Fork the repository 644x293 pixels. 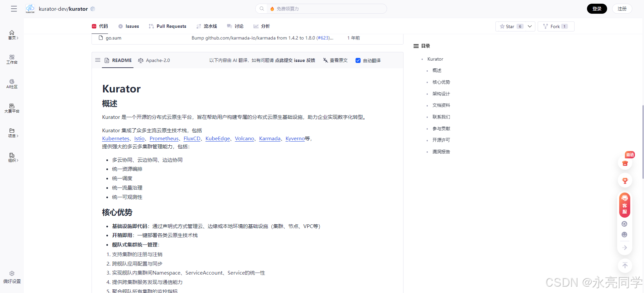click(x=556, y=26)
